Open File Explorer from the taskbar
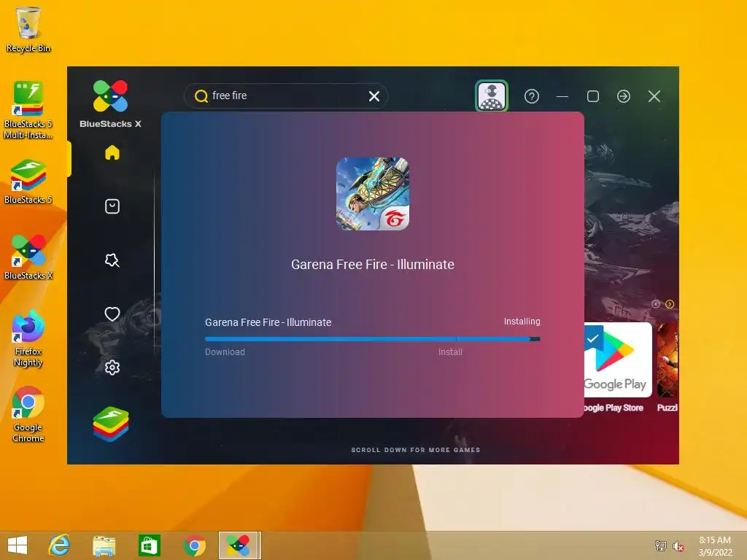The width and height of the screenshot is (747, 560). (x=104, y=545)
